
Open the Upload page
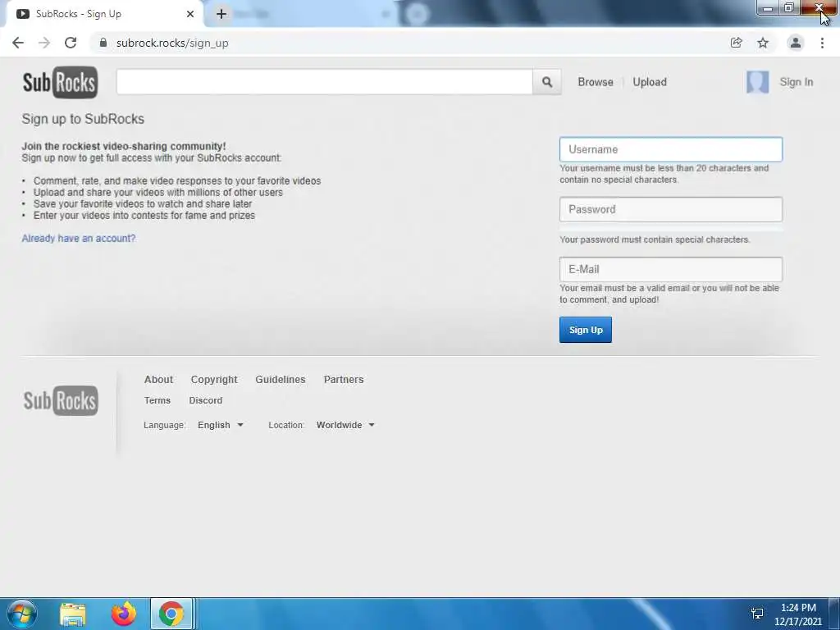pyautogui.click(x=650, y=82)
